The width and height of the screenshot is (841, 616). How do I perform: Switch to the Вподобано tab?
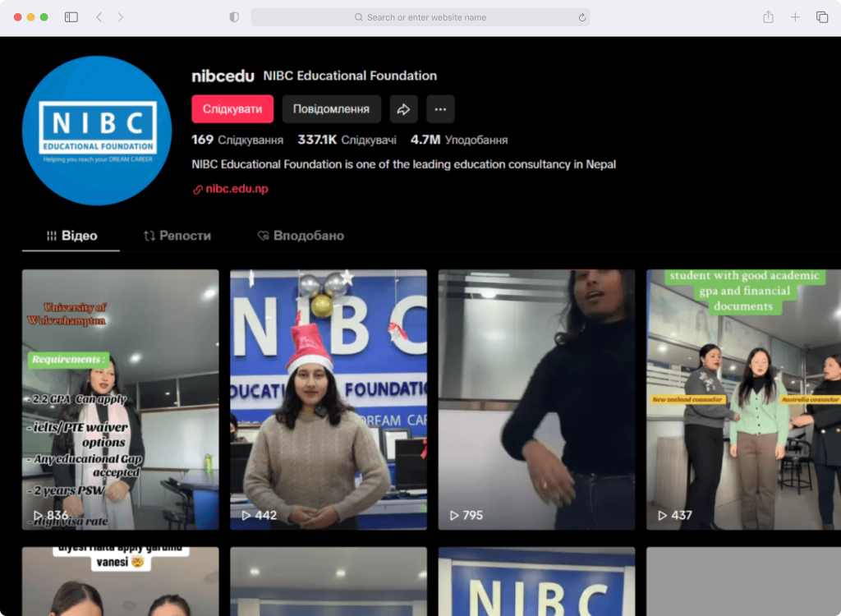(301, 236)
